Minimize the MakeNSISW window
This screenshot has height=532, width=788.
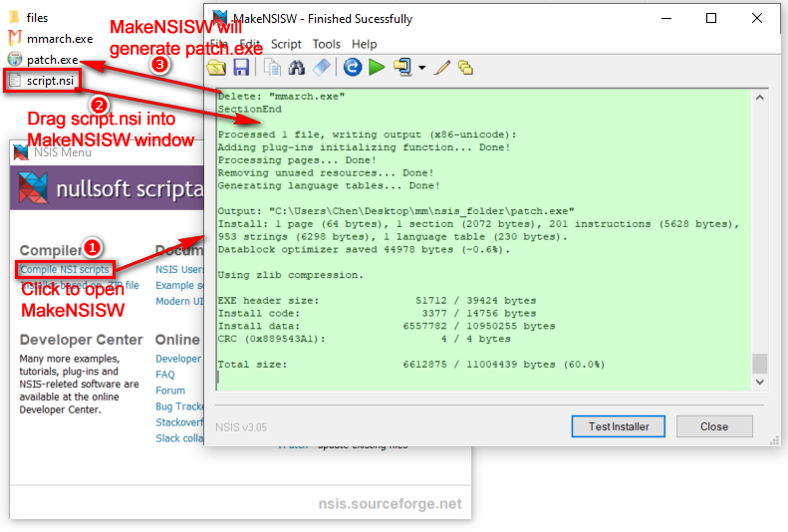click(x=666, y=18)
